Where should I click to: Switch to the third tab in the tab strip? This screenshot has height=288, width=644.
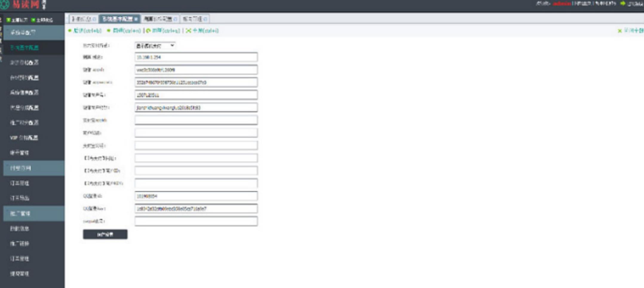coord(160,19)
